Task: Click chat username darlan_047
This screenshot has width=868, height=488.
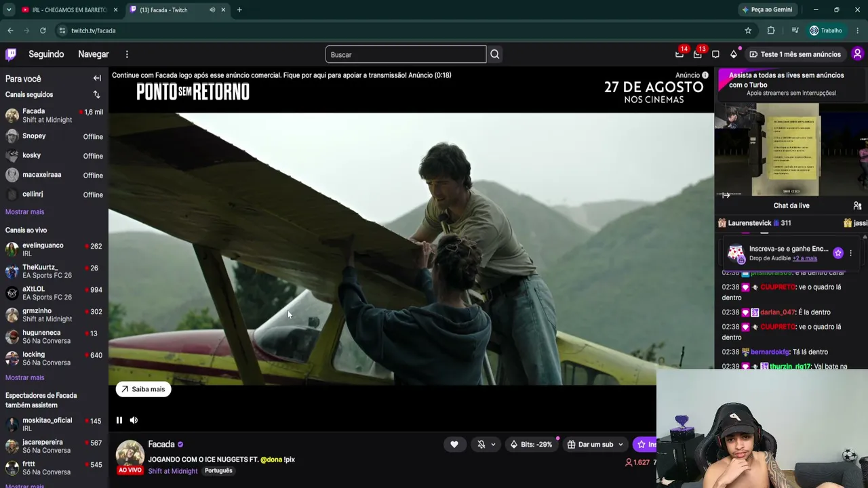Action: pyautogui.click(x=776, y=312)
